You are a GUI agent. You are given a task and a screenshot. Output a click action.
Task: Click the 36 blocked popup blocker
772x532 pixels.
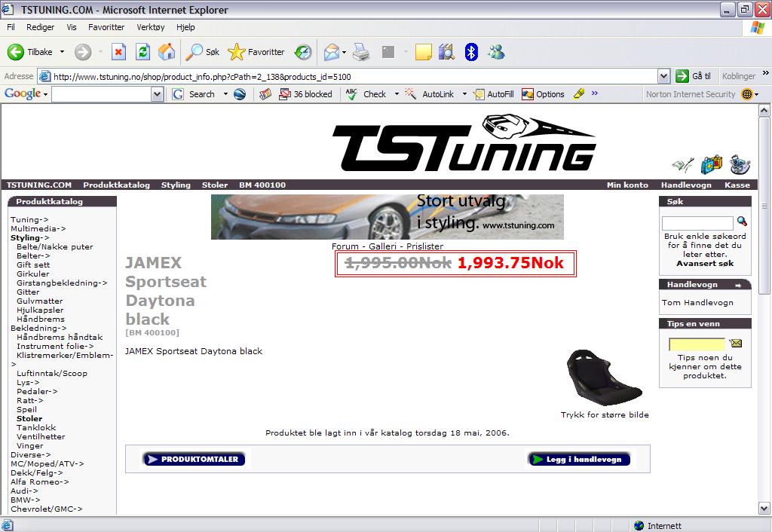click(305, 94)
